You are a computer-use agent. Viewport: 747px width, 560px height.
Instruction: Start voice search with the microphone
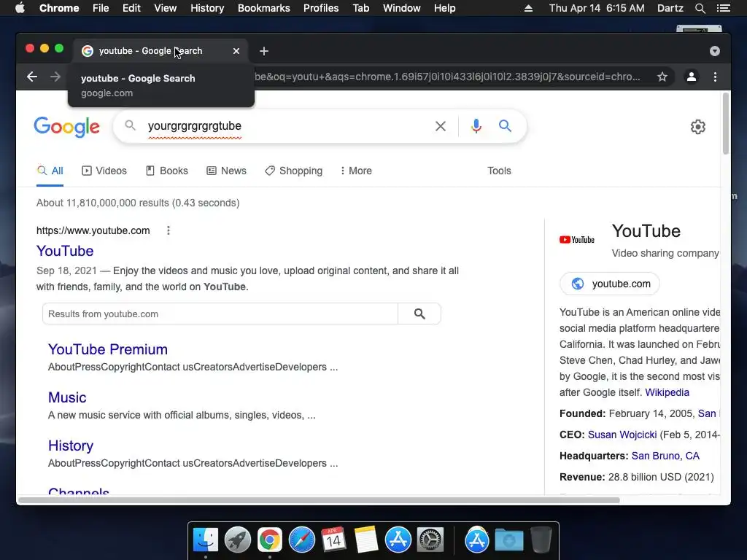tap(476, 126)
